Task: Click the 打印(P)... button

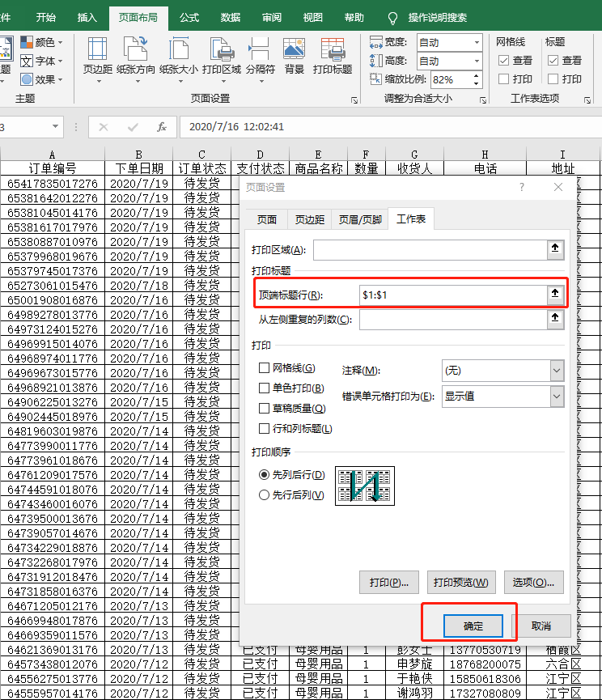Action: click(x=388, y=582)
